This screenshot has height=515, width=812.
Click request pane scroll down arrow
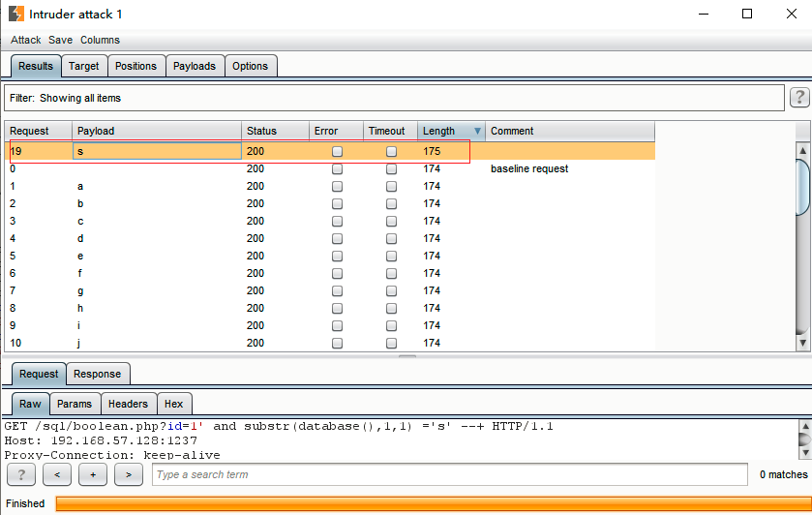coord(805,453)
